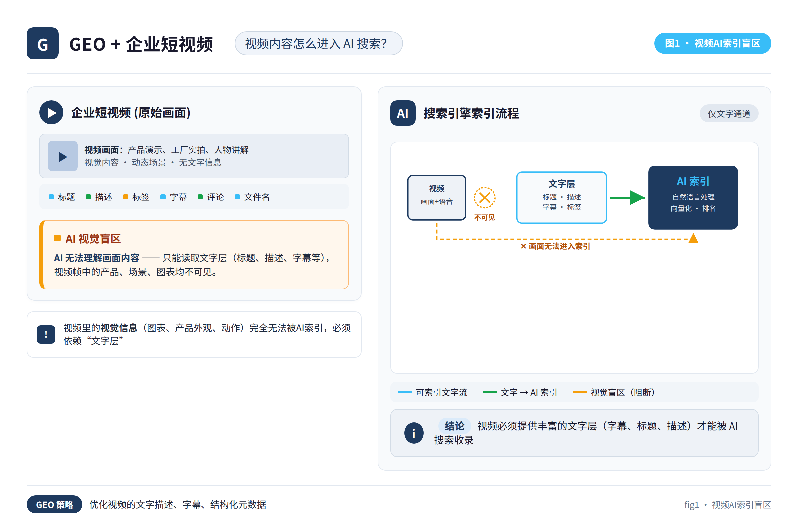The width and height of the screenshot is (798, 532).
Task: Click the green swatch next to 描述
Action: [x=88, y=197]
